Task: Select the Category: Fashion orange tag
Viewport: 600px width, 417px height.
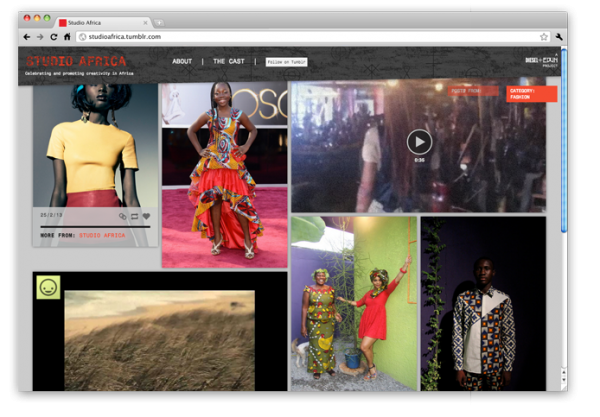Action: tap(531, 94)
